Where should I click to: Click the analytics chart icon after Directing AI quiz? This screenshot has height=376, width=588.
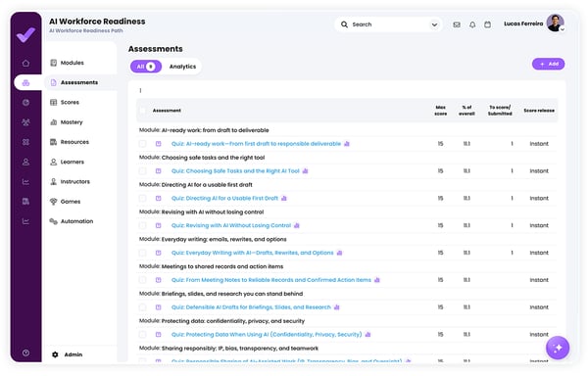[284, 198]
